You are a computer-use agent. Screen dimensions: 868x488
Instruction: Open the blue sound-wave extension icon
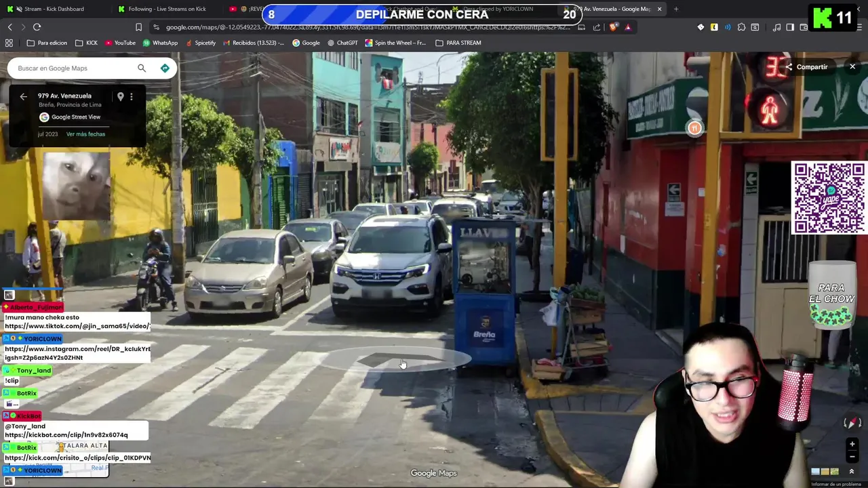[728, 27]
